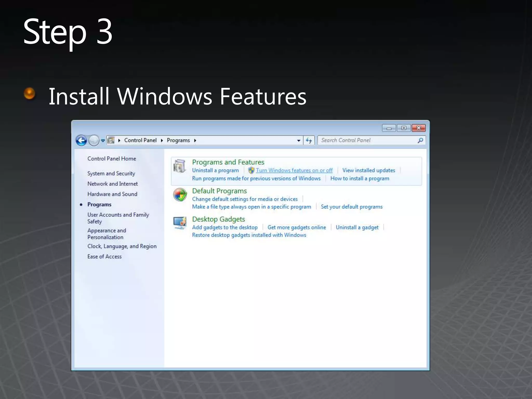Image resolution: width=532 pixels, height=399 pixels.
Task: Click the Programs and Features icon
Action: [x=179, y=166]
